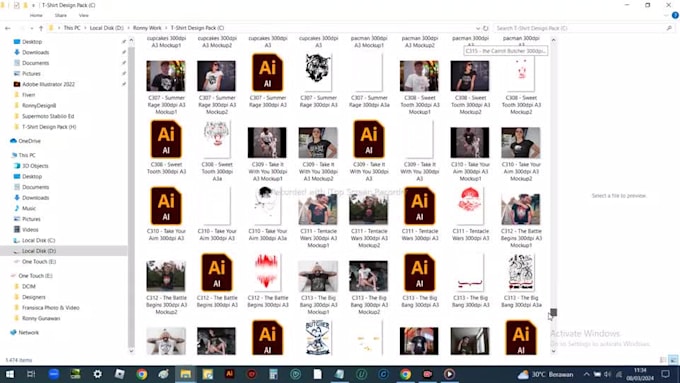Open the View ribbon tab

click(84, 15)
